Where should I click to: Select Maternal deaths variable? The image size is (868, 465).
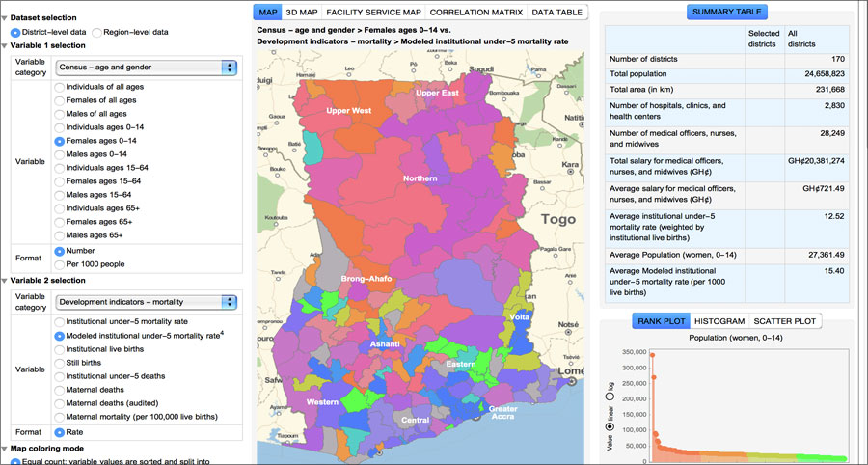click(x=61, y=390)
